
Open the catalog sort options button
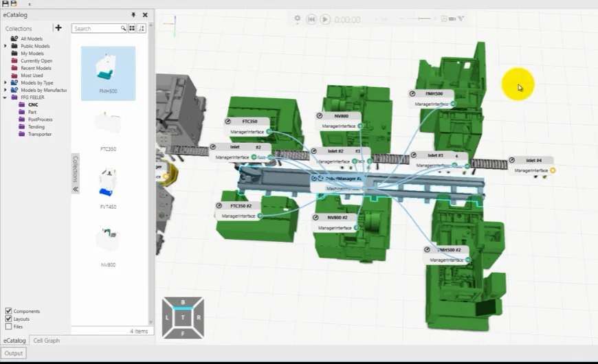pos(142,28)
